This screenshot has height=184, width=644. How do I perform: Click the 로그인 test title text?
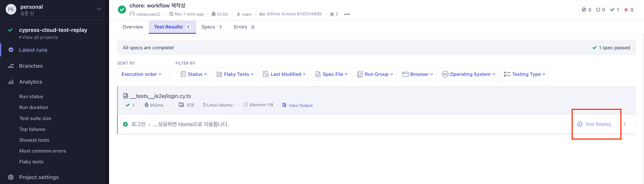138,124
